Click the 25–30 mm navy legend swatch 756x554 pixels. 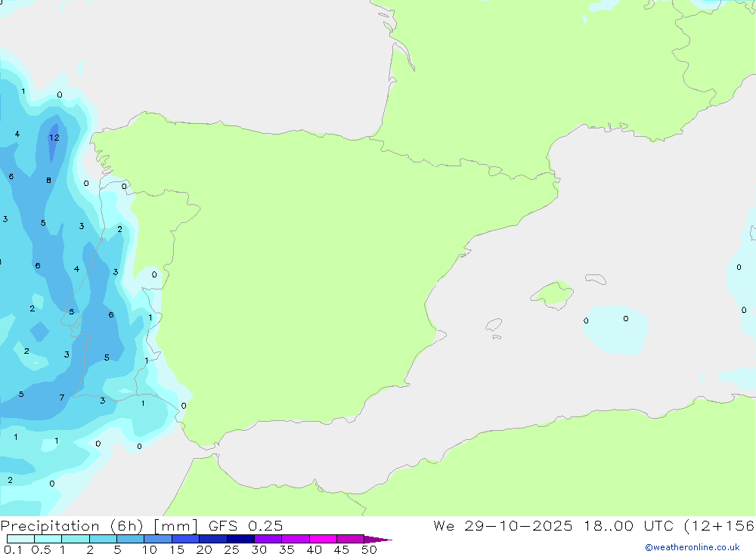pyautogui.click(x=240, y=539)
